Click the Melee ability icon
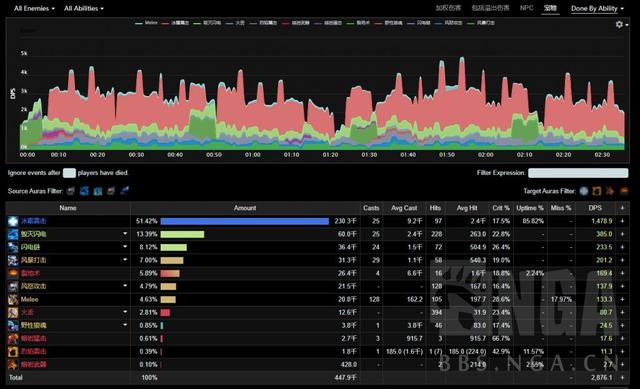This screenshot has height=389, width=640. tap(13, 299)
